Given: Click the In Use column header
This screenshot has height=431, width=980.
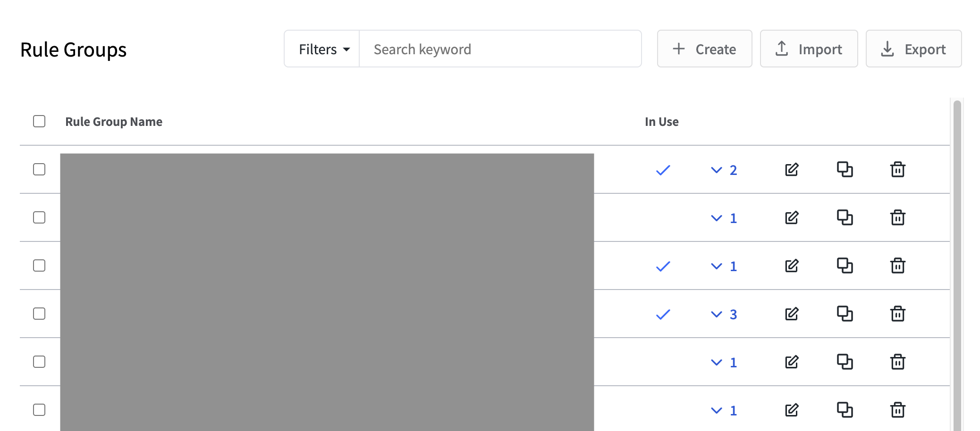Looking at the screenshot, I should 662,122.
